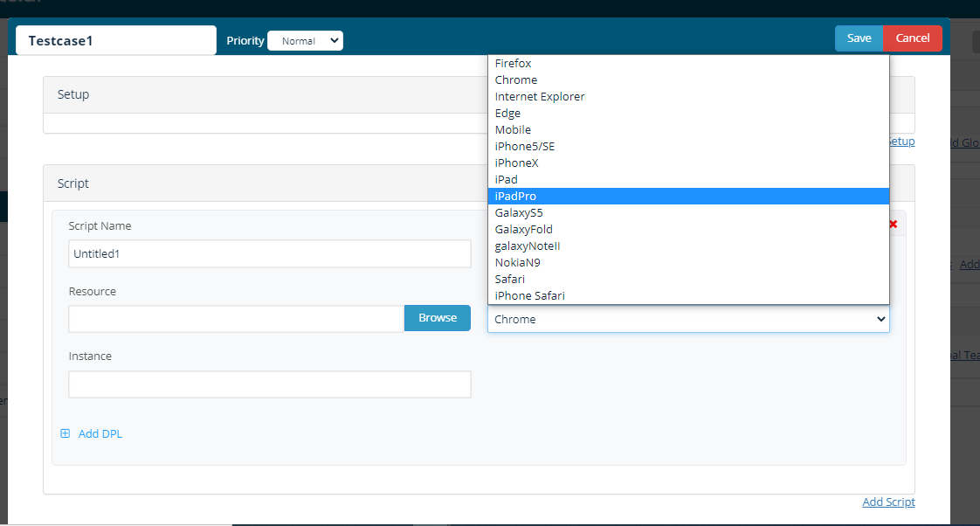
Task: Choose the iPad option
Action: pyautogui.click(x=688, y=179)
